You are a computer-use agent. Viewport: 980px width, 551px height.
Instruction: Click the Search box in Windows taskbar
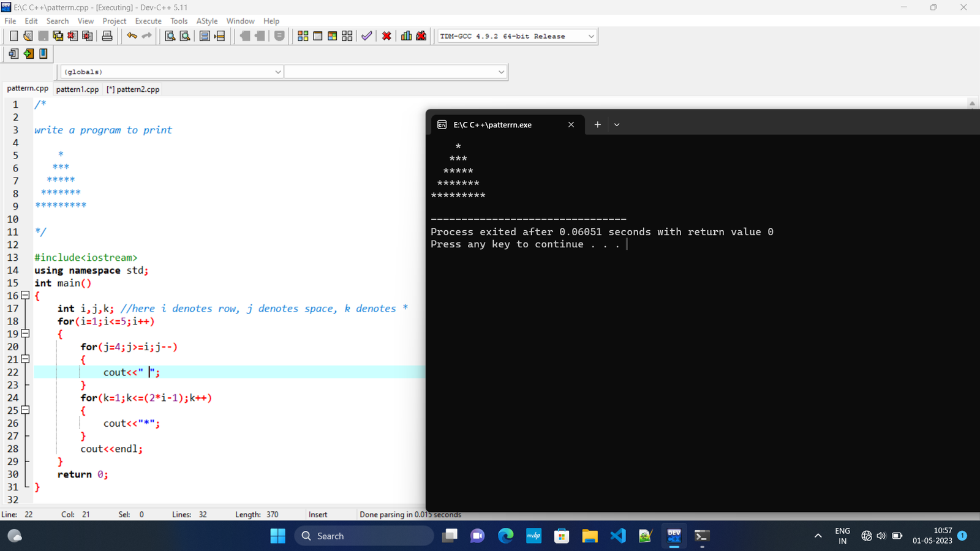pyautogui.click(x=364, y=536)
